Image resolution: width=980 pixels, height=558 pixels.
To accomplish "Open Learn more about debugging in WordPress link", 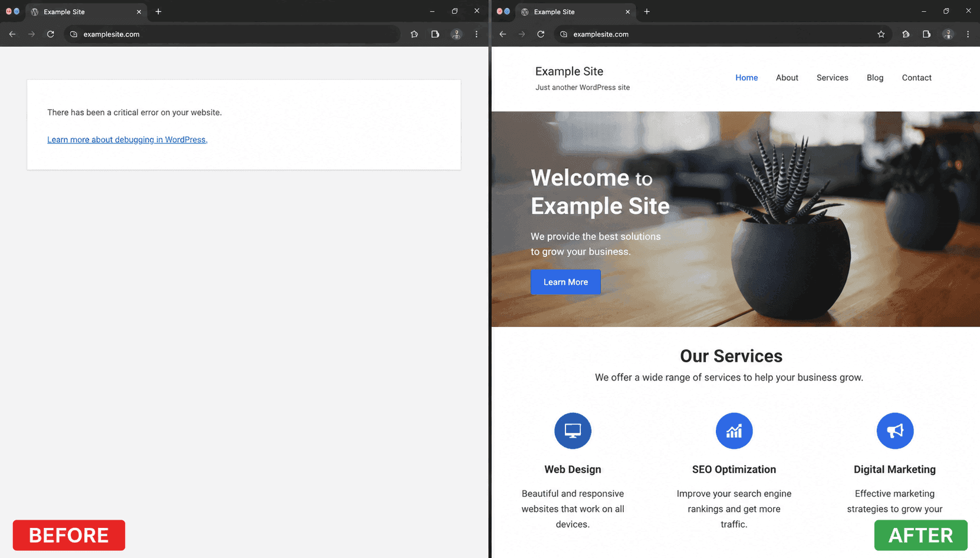I will [127, 139].
